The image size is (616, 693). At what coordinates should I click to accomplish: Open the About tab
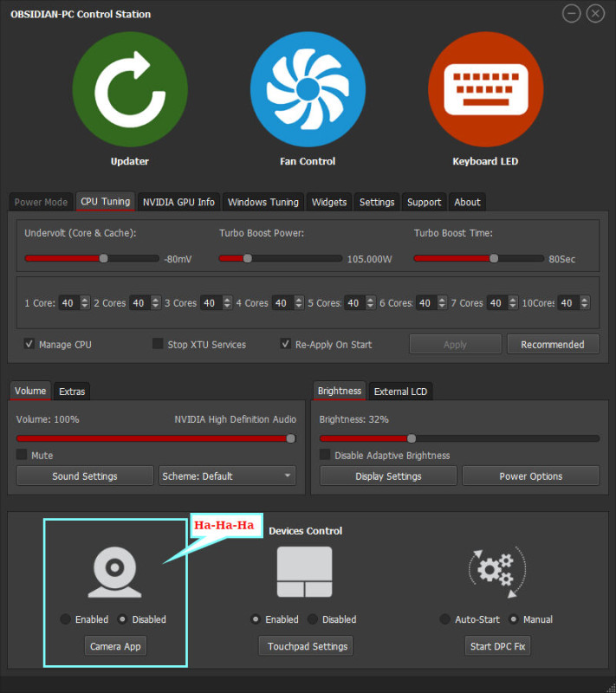[467, 202]
